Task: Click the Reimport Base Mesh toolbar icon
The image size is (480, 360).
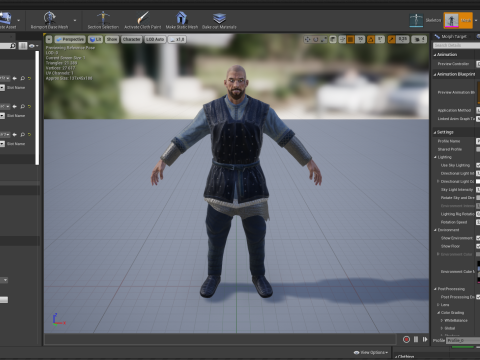Action: click(49, 18)
